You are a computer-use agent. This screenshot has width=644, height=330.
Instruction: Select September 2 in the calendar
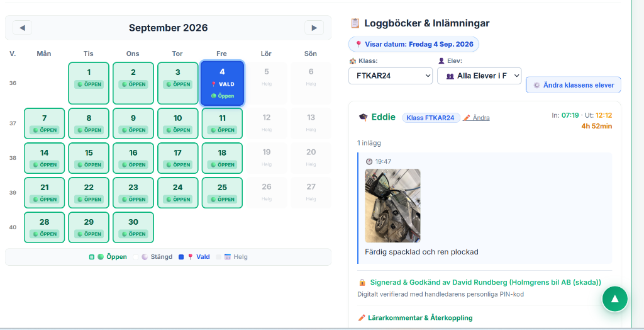(133, 83)
